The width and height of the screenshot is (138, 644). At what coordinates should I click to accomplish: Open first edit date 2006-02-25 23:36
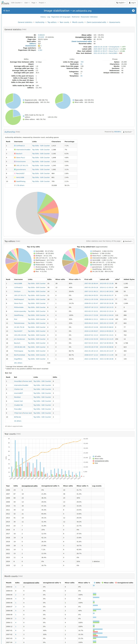coord(100,47)
